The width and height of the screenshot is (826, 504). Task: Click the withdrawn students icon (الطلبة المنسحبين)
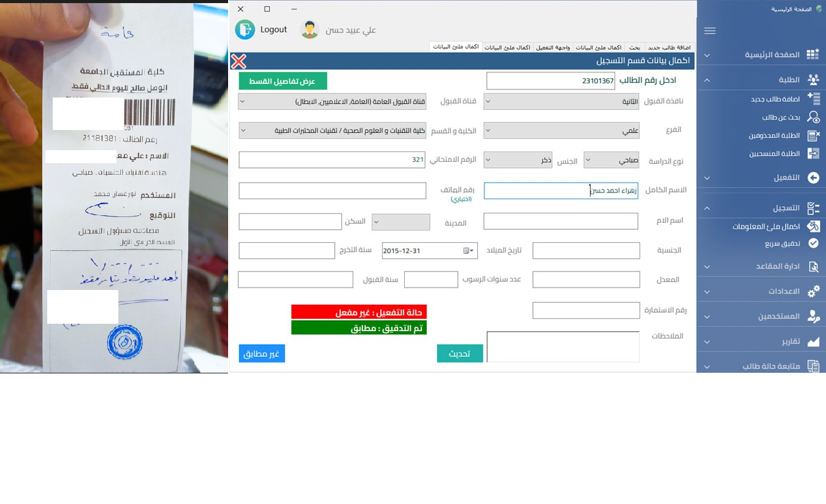pos(813,153)
